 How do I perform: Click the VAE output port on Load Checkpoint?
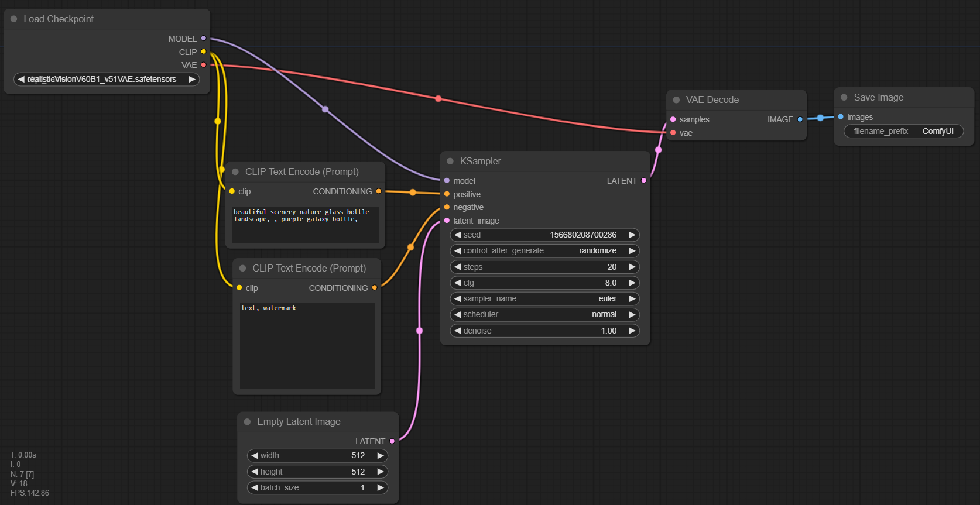(x=204, y=65)
